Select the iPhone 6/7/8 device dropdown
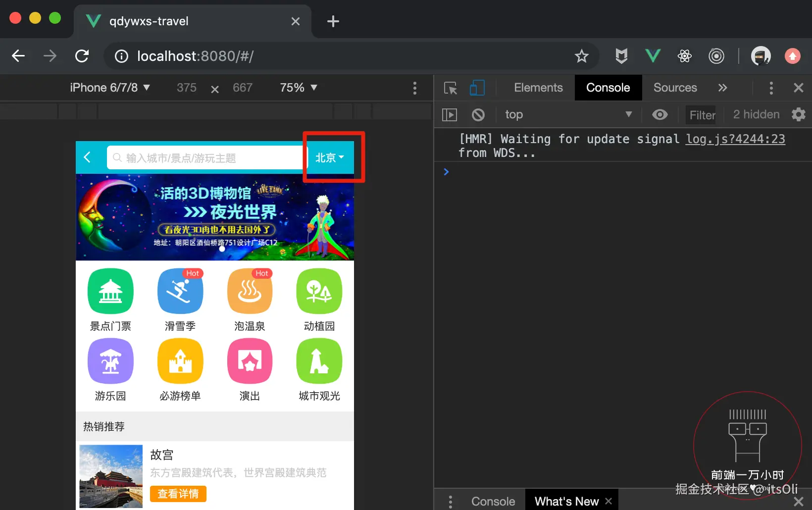This screenshot has height=510, width=812. click(110, 88)
